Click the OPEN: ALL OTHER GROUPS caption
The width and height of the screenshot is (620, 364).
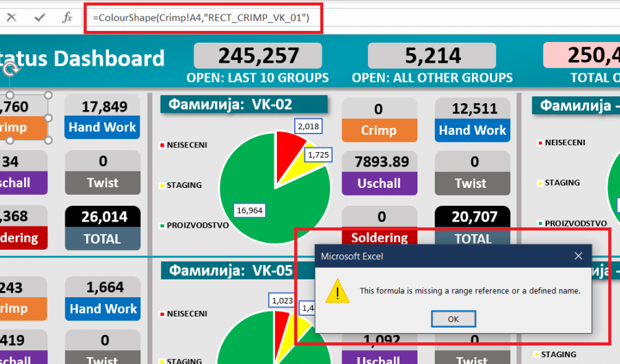click(432, 78)
